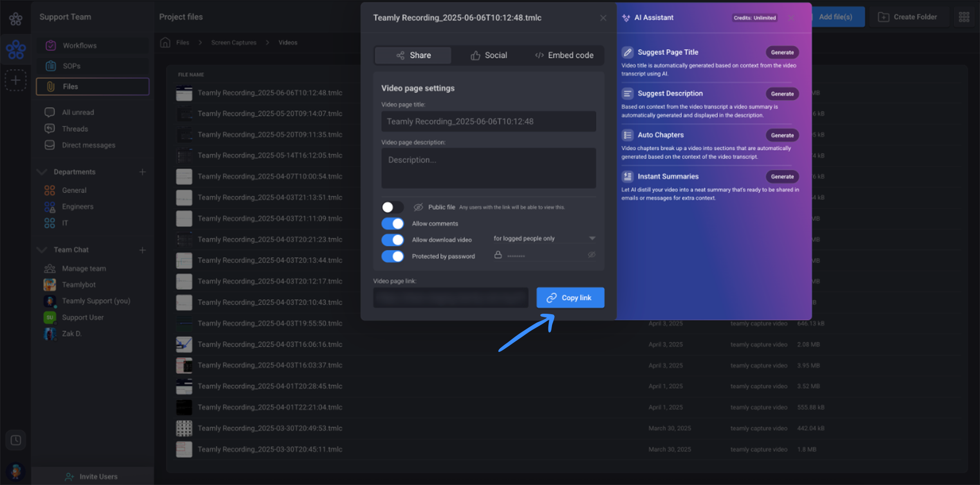Click the Create Folder button
The height and width of the screenshot is (485, 980).
click(x=907, y=17)
